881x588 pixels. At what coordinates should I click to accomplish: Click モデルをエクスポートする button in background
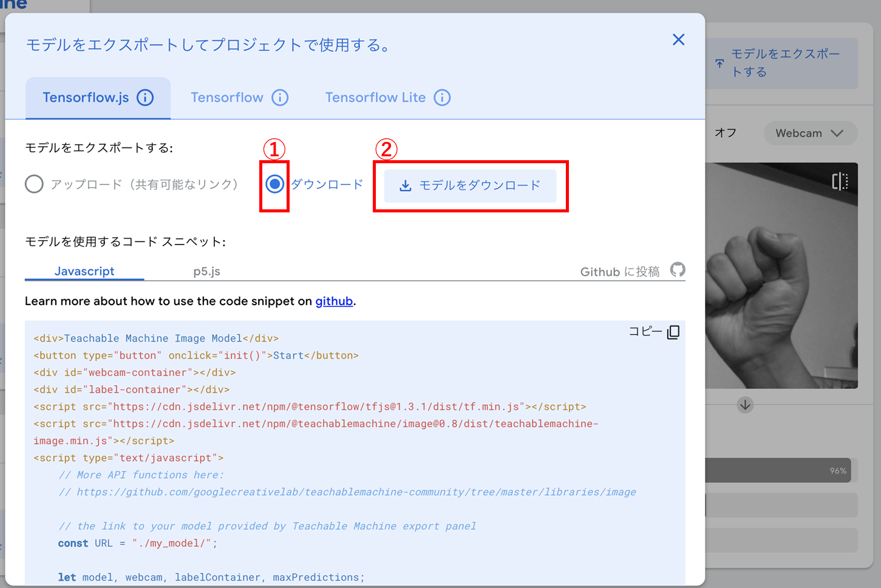point(782,63)
